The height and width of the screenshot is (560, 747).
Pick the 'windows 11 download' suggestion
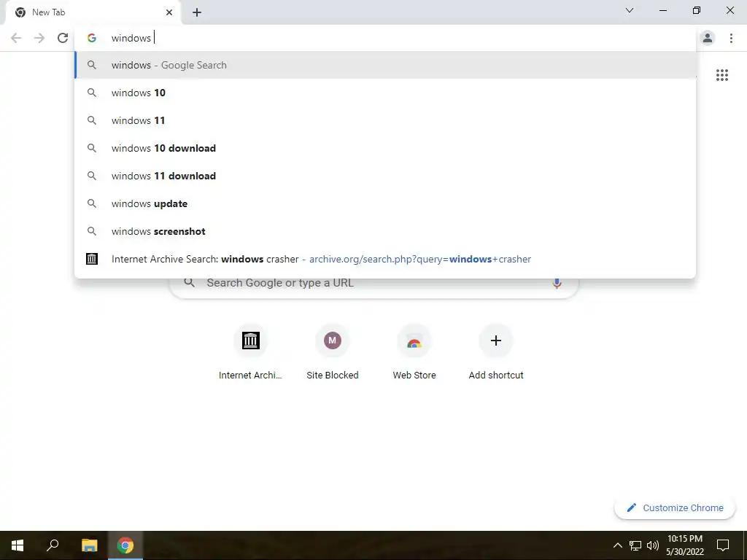pyautogui.click(x=385, y=176)
